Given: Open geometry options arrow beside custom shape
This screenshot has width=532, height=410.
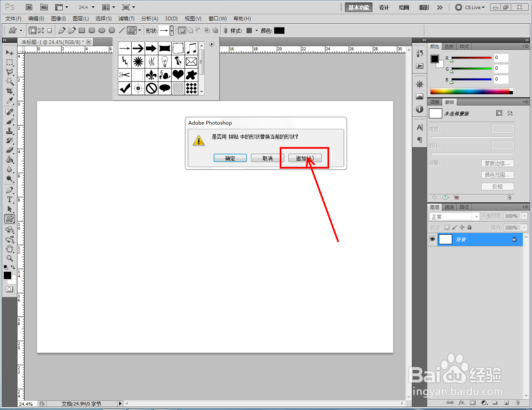Looking at the screenshot, I should [140, 30].
